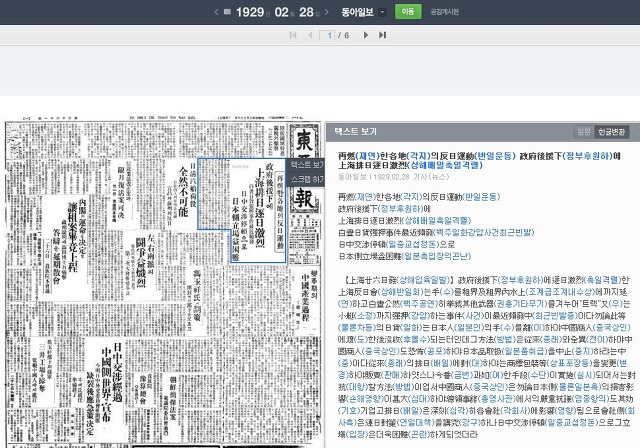Click the line 政府後援下(정부후원하)에
640x448 pixels.
pyautogui.click(x=384, y=209)
